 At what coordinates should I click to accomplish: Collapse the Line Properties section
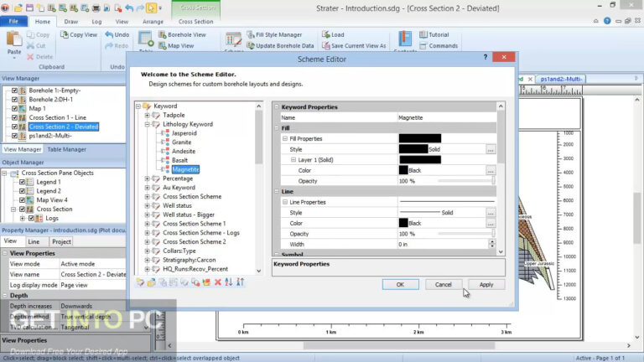click(284, 202)
